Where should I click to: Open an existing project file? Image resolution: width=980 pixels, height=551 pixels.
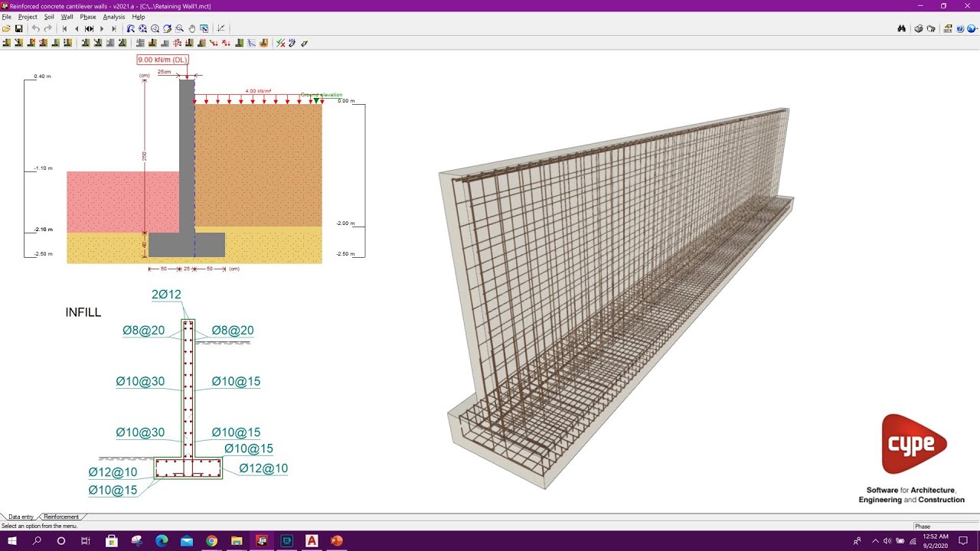6,28
